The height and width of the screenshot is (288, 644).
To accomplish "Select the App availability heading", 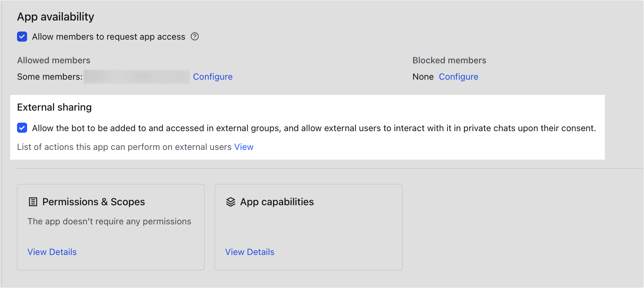I will [56, 17].
